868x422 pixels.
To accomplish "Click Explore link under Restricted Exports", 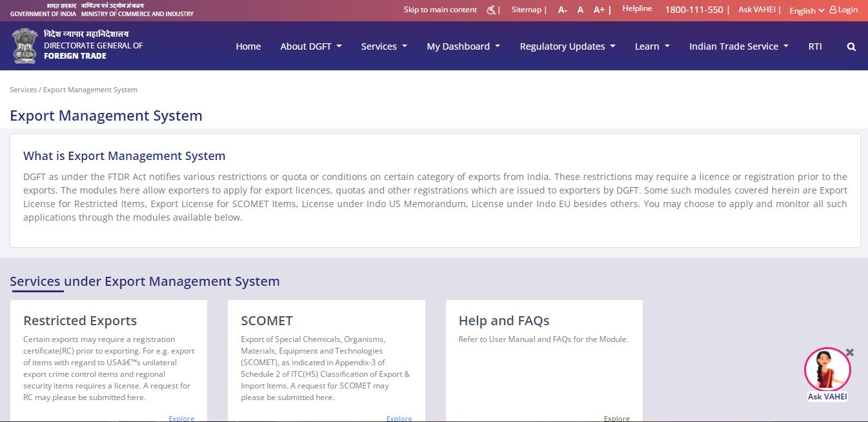I will [x=181, y=418].
